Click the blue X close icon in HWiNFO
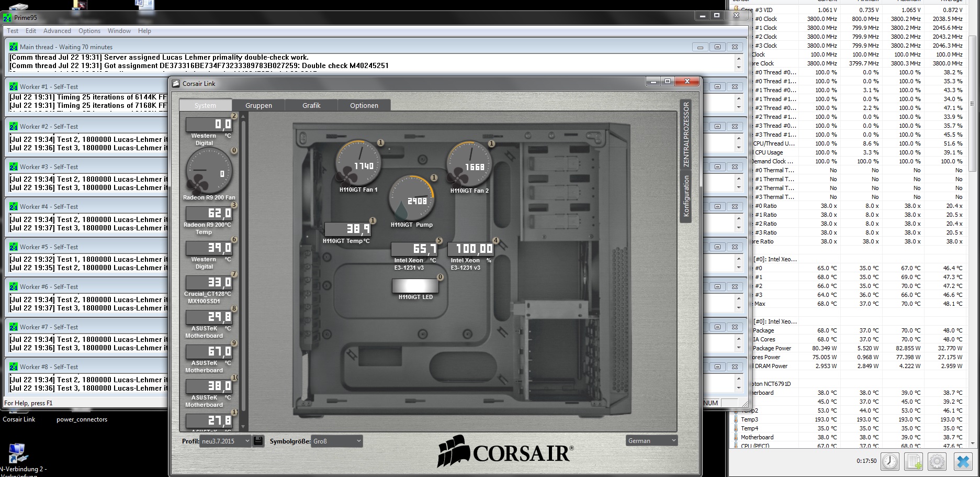Screen dimensions: 980x477 click(x=963, y=461)
